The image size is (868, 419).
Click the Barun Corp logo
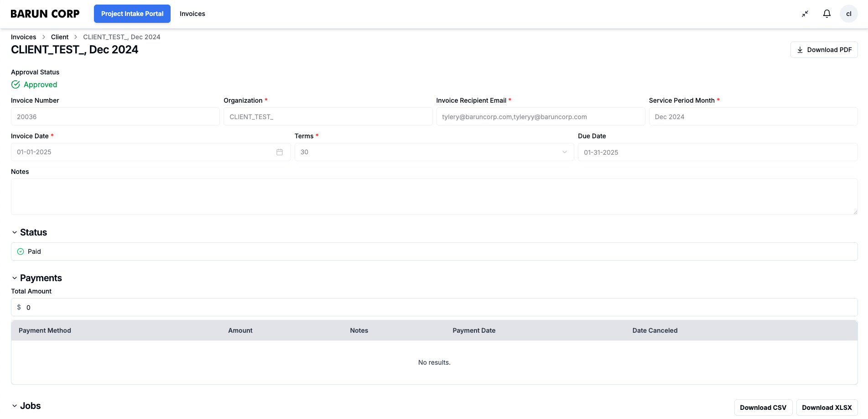(45, 14)
